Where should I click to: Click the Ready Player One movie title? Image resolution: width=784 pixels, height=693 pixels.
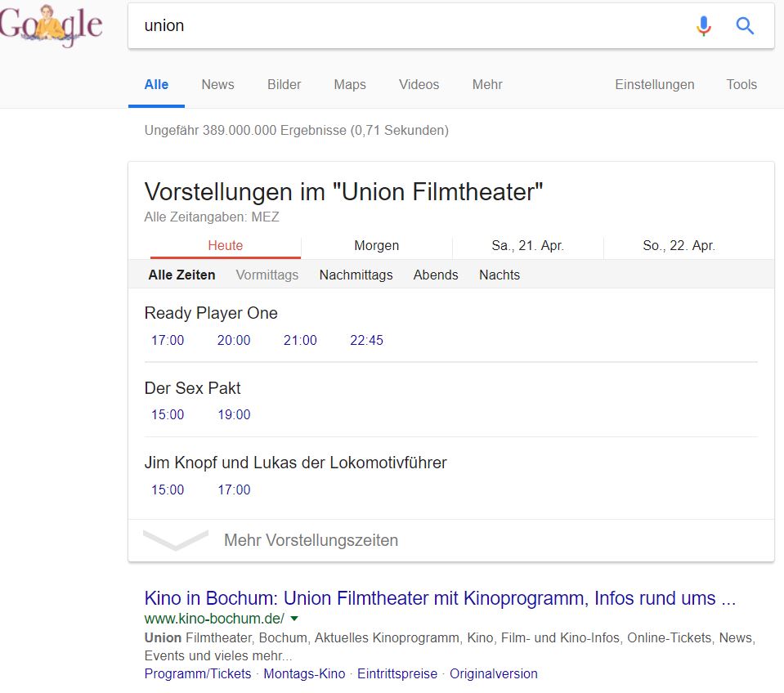(x=211, y=313)
